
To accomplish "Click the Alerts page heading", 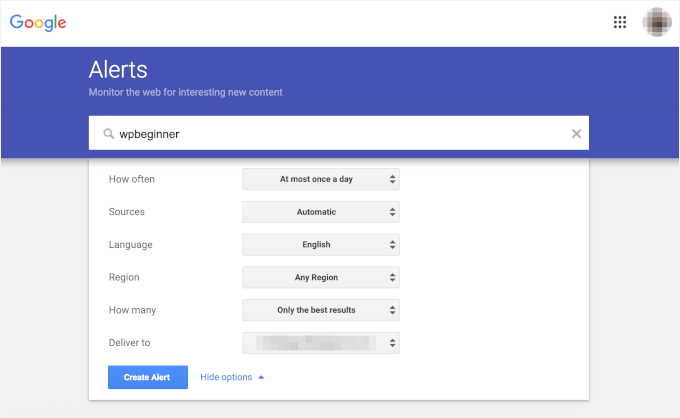I will click(x=118, y=70).
